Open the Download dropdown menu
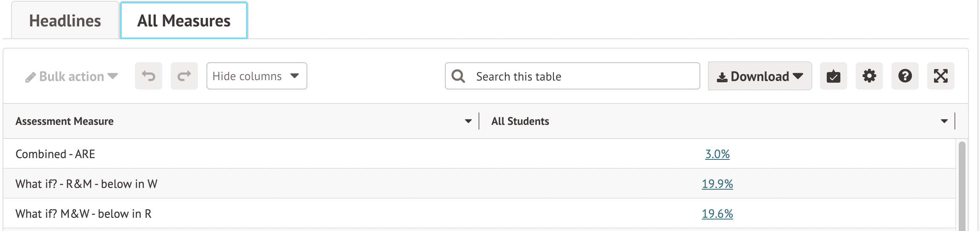980x231 pixels. tap(759, 76)
